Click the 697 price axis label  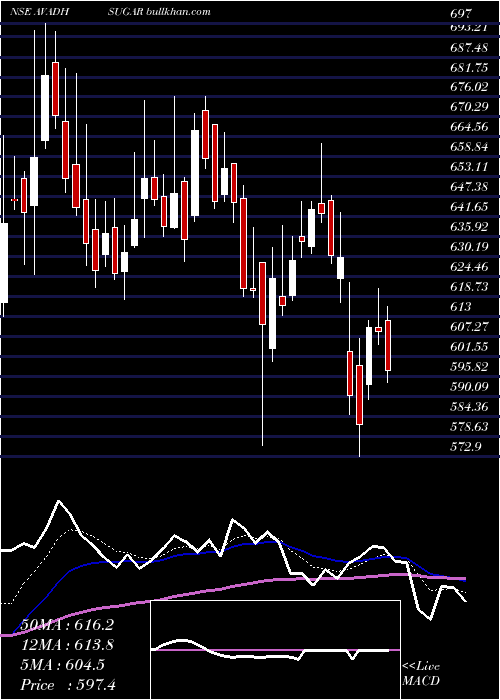point(462,14)
